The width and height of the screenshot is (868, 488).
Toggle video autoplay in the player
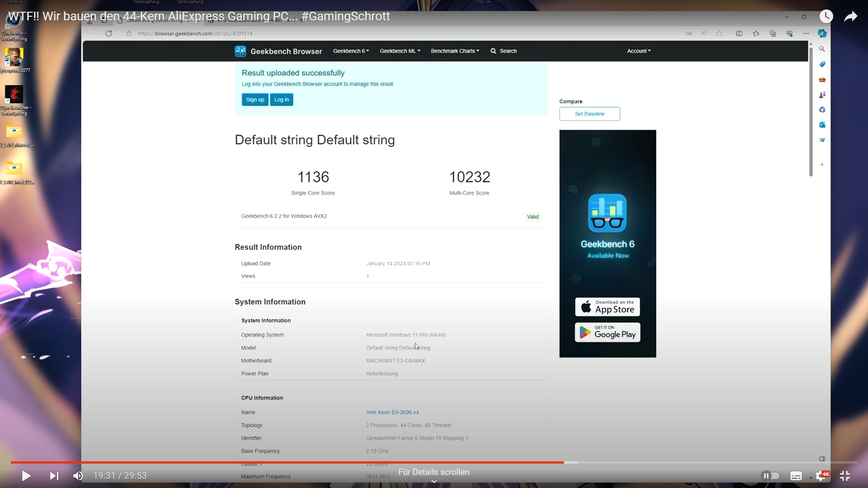(771, 476)
